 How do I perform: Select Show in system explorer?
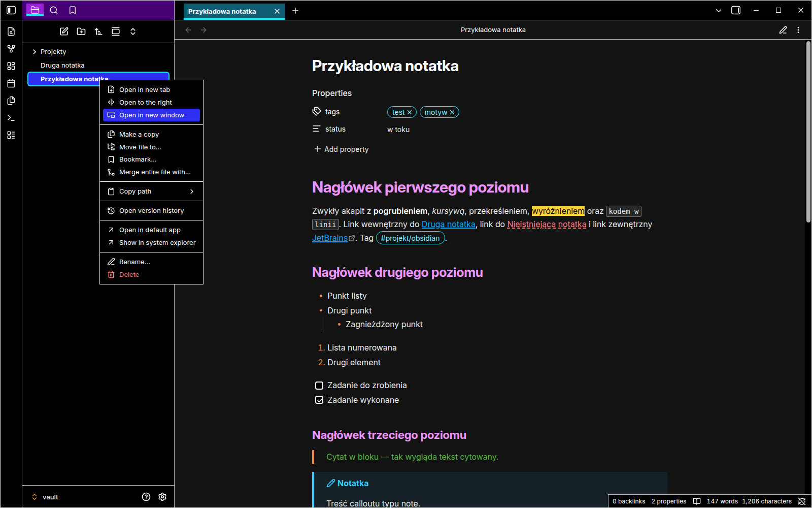[x=151, y=243]
